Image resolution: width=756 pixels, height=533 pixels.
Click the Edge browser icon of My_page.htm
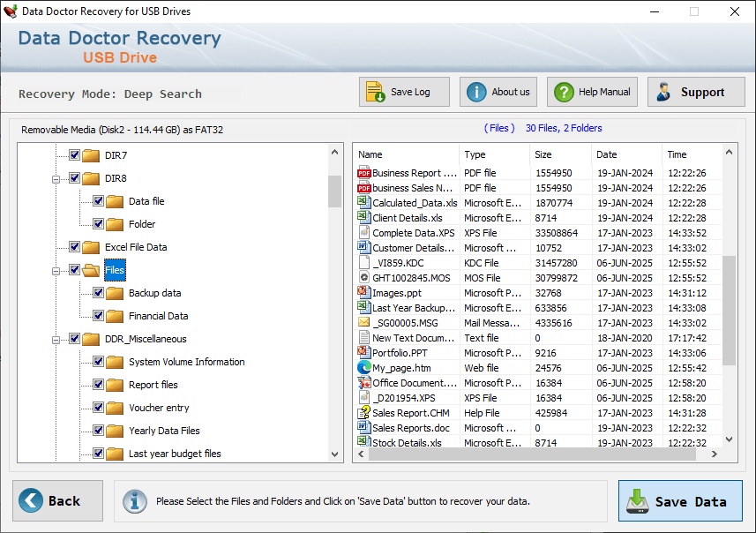click(x=364, y=368)
